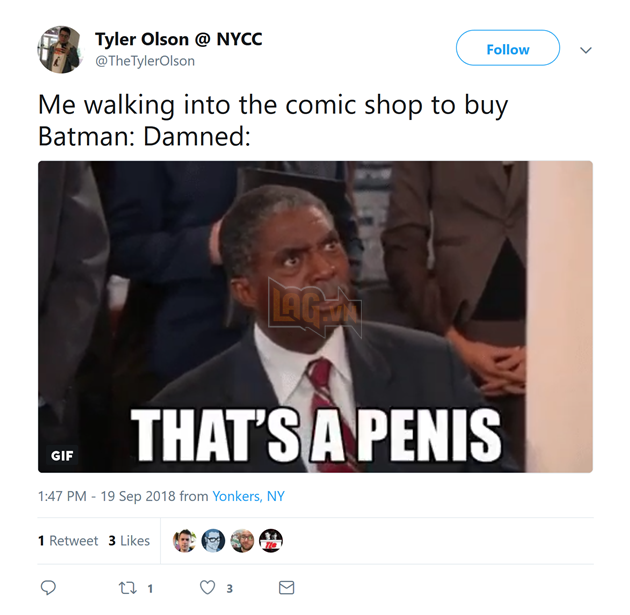Show the list of 1 Retweet
The width and height of the screenshot is (630, 615).
point(68,541)
